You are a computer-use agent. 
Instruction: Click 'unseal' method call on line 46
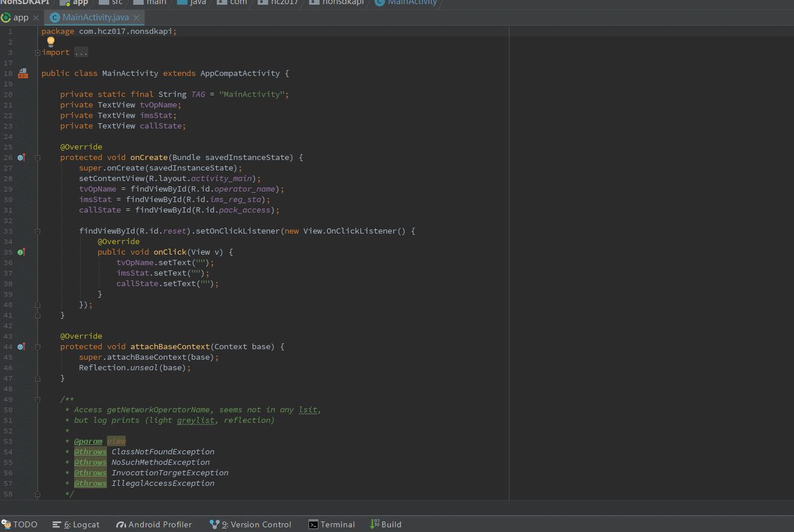tap(144, 368)
